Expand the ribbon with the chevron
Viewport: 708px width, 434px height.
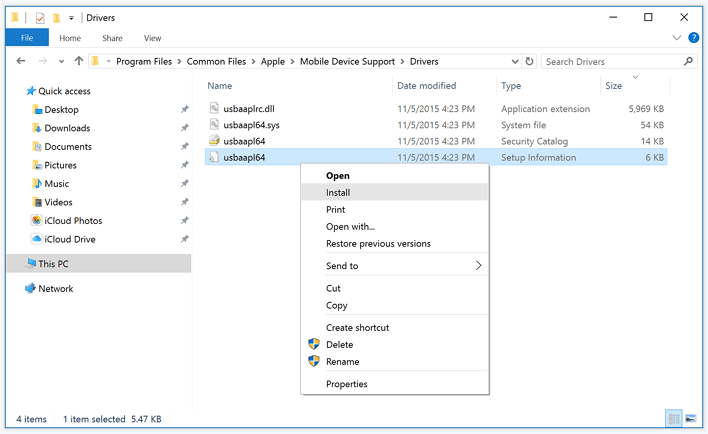[x=677, y=38]
